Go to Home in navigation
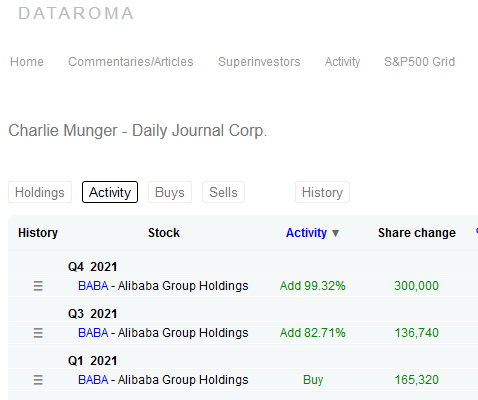The width and height of the screenshot is (478, 400). pos(27,62)
